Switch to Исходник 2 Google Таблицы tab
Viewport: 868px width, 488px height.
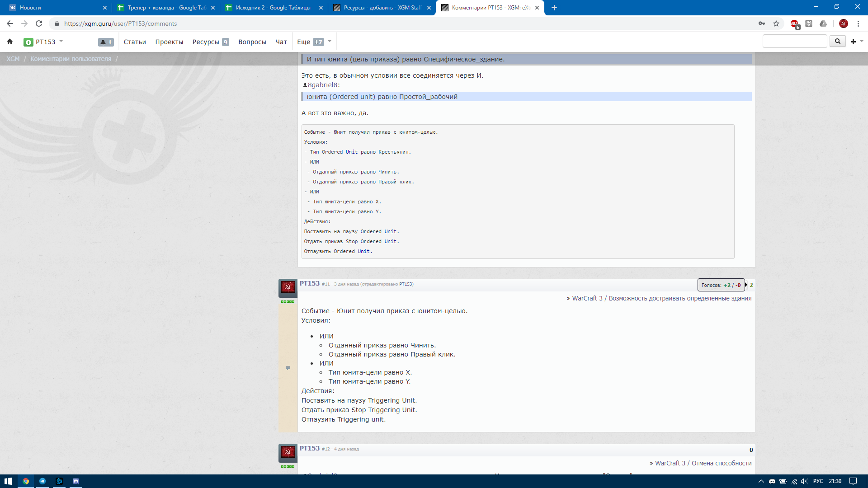click(x=273, y=8)
